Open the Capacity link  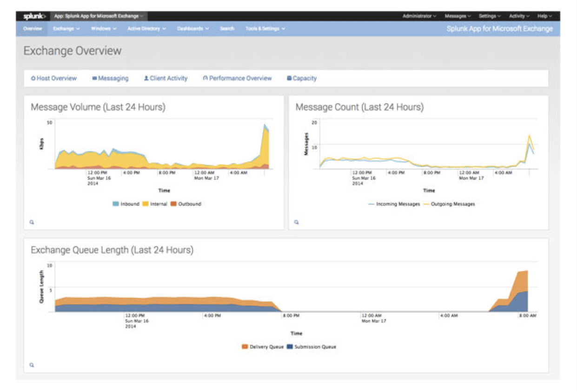click(302, 78)
